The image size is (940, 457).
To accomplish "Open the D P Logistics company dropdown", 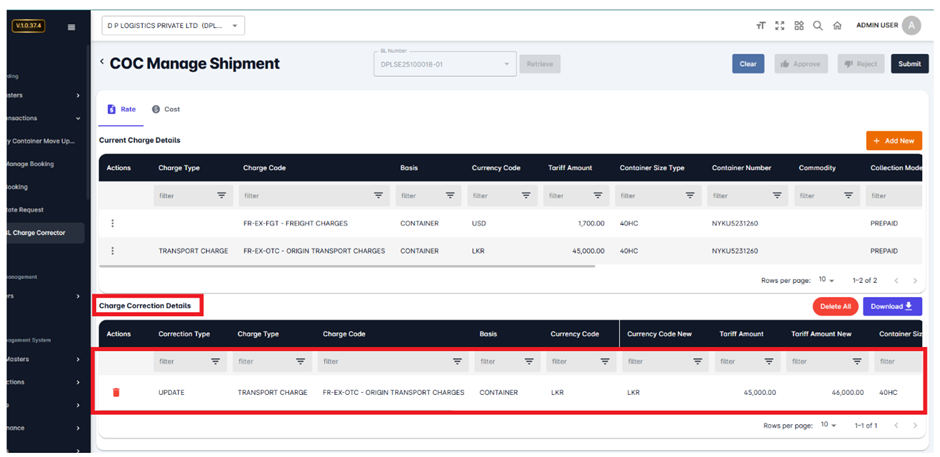I will click(x=173, y=26).
